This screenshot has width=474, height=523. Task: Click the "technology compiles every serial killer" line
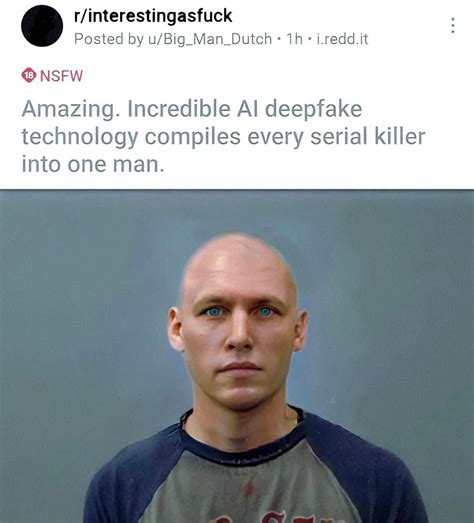223,137
